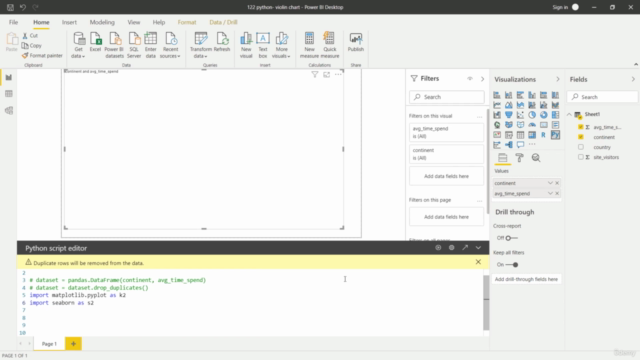Open the Modeling ribbon tab
Image resolution: width=640 pixels, height=360 pixels.
[x=102, y=22]
